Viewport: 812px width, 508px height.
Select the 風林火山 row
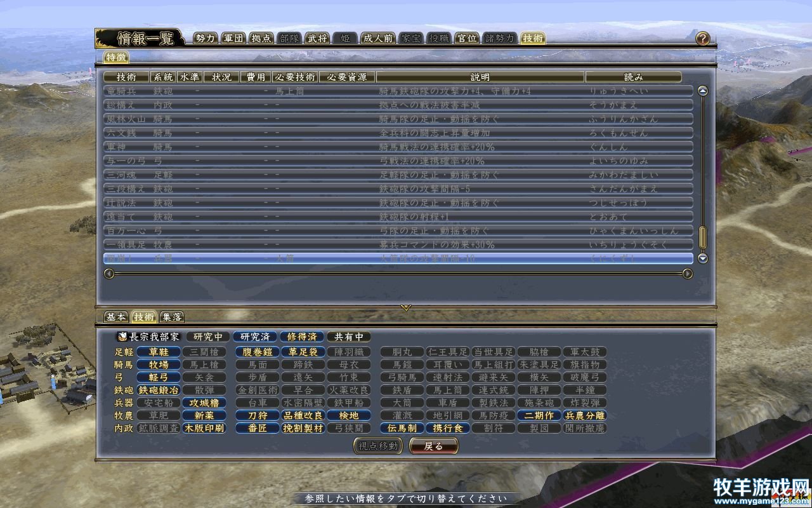tap(398, 119)
